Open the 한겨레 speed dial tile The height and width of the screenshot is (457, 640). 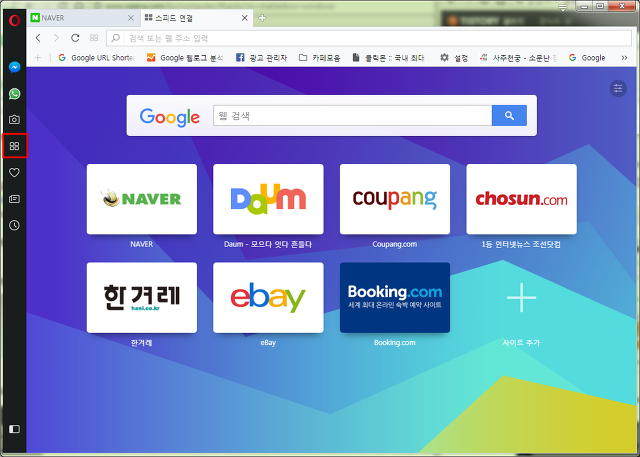click(x=142, y=297)
